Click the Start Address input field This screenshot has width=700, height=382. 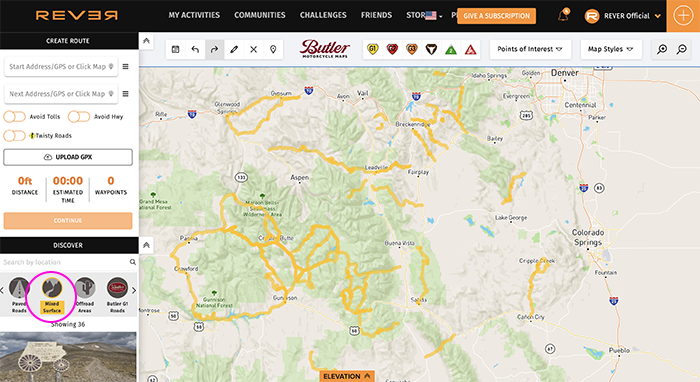click(x=61, y=66)
